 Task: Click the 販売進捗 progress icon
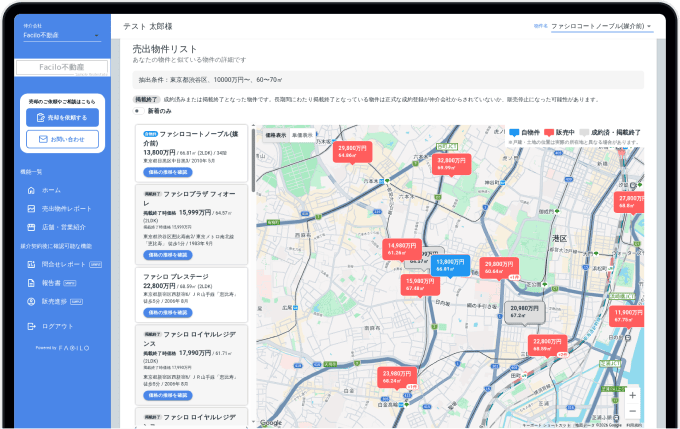click(x=31, y=301)
